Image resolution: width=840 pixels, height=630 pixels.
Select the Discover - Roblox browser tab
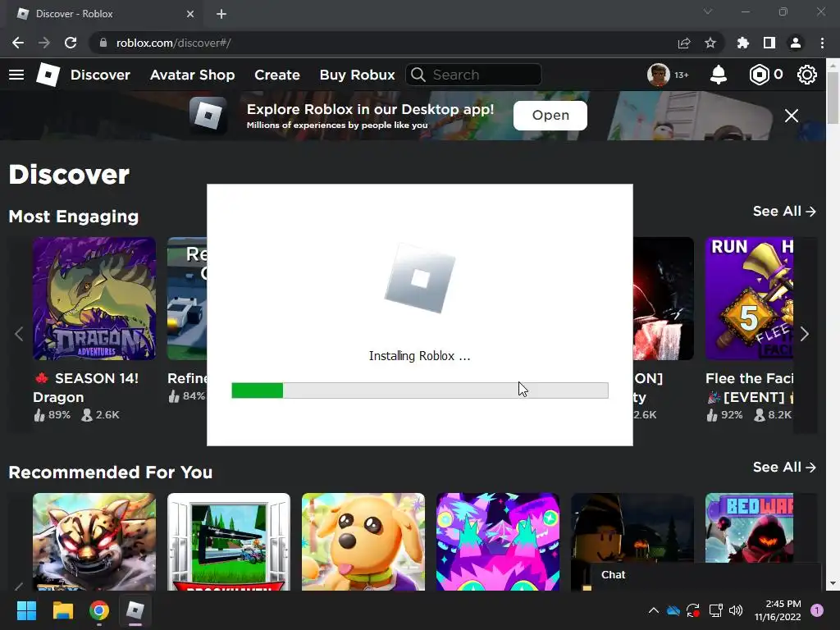(x=104, y=14)
